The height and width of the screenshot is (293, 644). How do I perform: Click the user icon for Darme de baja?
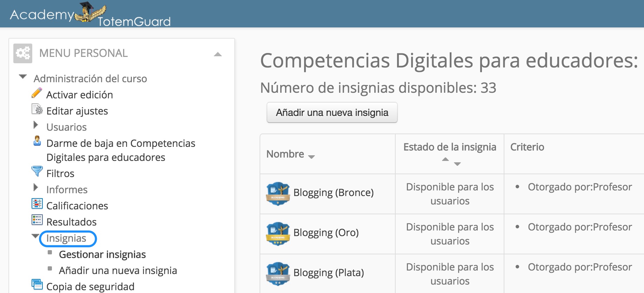point(37,141)
